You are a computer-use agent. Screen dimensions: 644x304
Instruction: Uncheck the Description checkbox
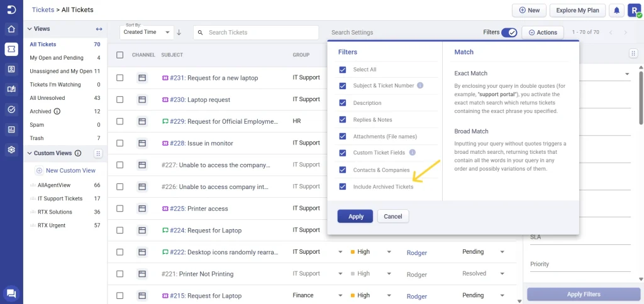click(x=343, y=103)
